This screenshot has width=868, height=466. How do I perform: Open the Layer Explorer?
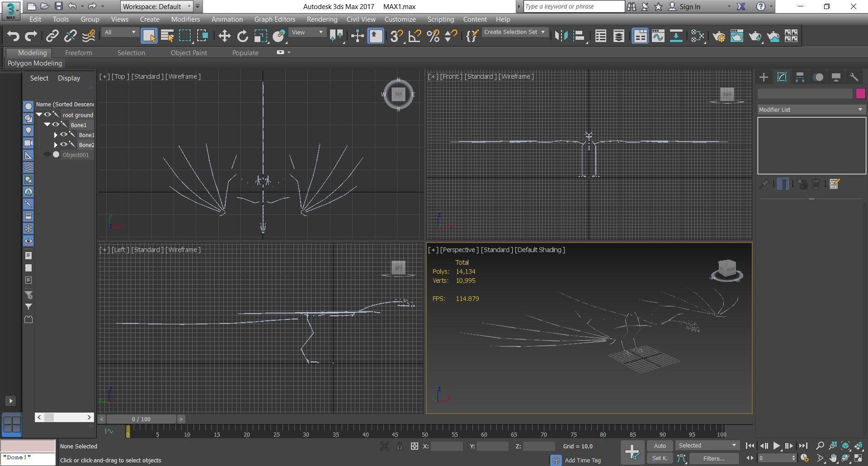(x=619, y=36)
